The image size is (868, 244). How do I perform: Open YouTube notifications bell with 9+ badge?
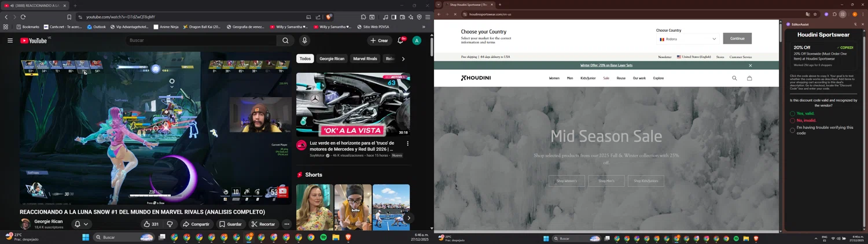point(400,40)
